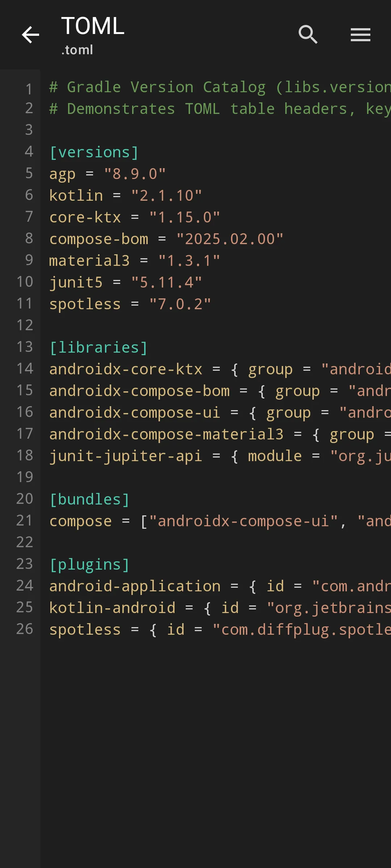Click the androidx-compose-material3 library entry
This screenshot has width=391, height=868.
click(x=220, y=434)
